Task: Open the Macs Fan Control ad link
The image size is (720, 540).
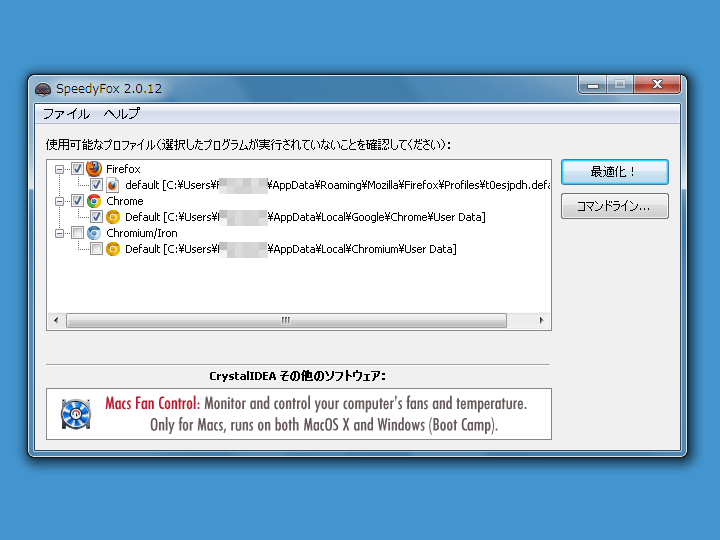Action: [299, 414]
